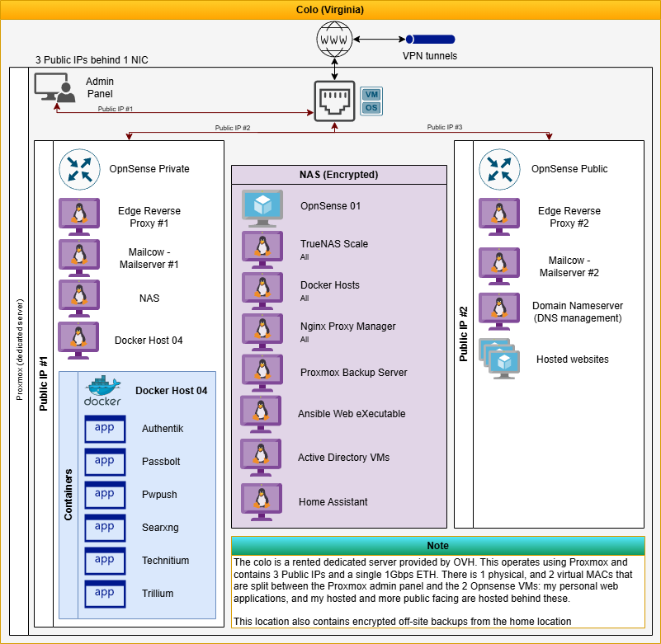Click the OpnSense 01 cube monitor icon
This screenshot has width=661, height=644.
(x=262, y=207)
